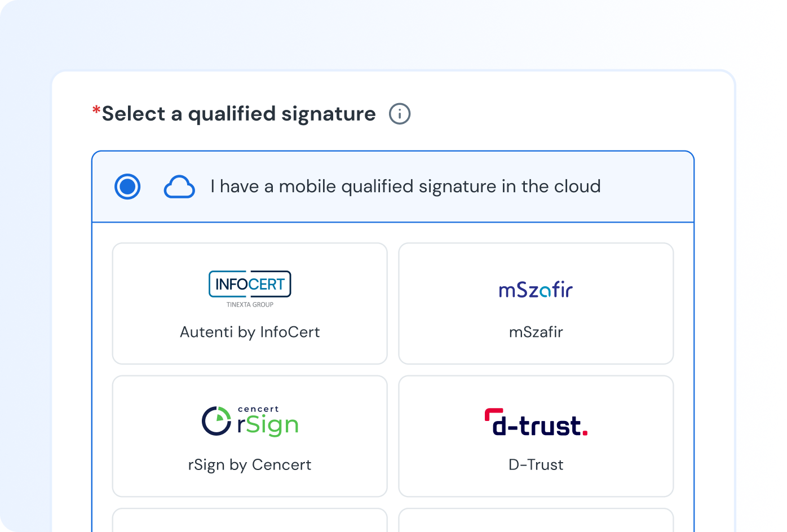Click the mSzafir logo
787x532 pixels.
(536, 290)
